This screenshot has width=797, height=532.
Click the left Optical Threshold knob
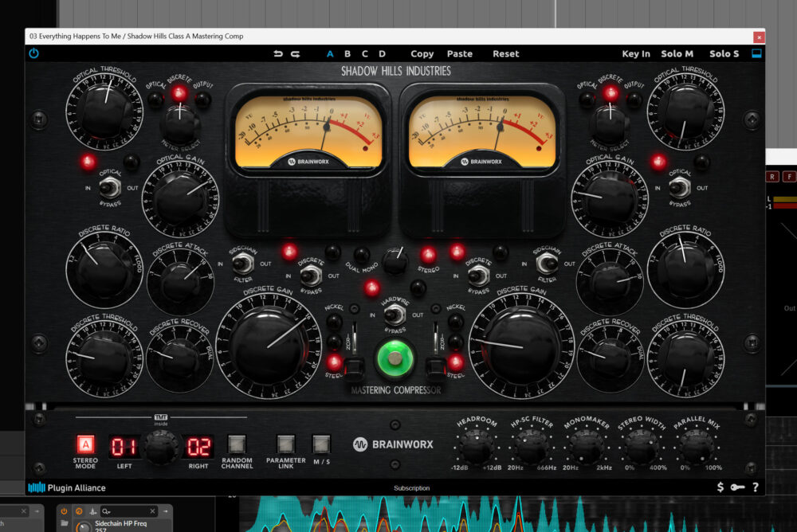104,111
